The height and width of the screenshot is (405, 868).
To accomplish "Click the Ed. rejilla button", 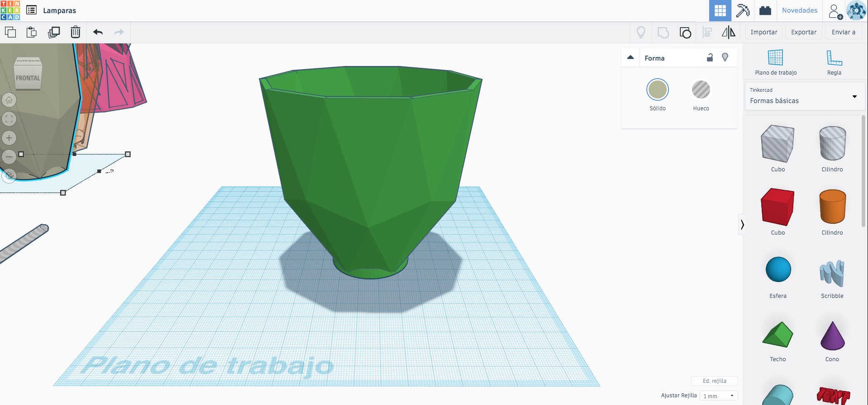I will pyautogui.click(x=714, y=381).
